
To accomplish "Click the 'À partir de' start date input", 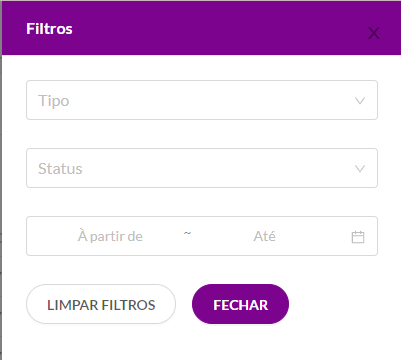I will coord(110,236).
